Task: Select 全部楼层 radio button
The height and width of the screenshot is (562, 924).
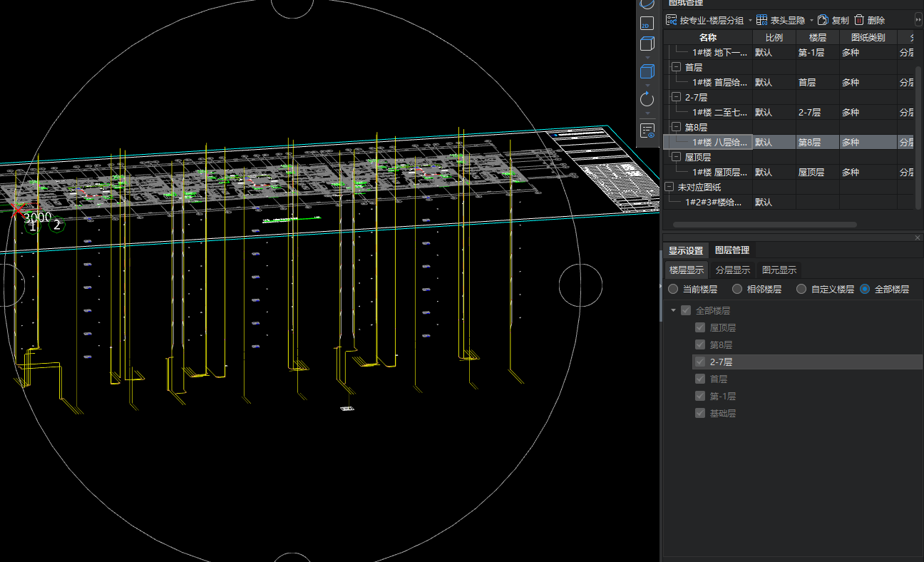Action: (x=865, y=289)
